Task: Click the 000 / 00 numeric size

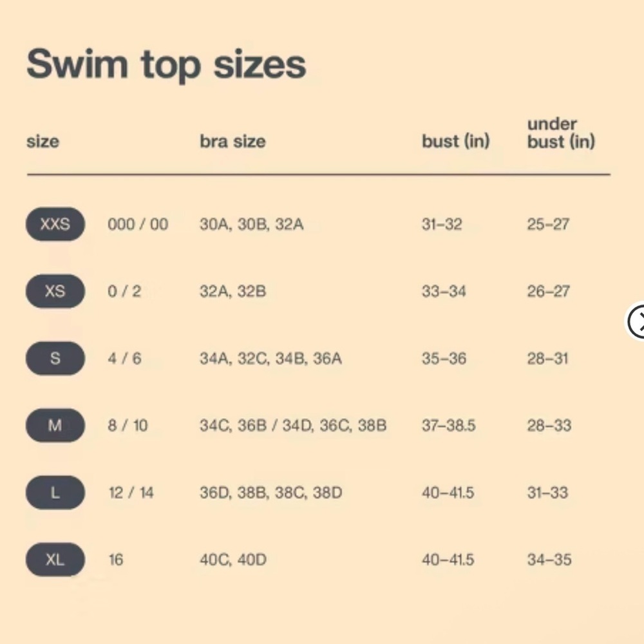Action: pyautogui.click(x=138, y=224)
